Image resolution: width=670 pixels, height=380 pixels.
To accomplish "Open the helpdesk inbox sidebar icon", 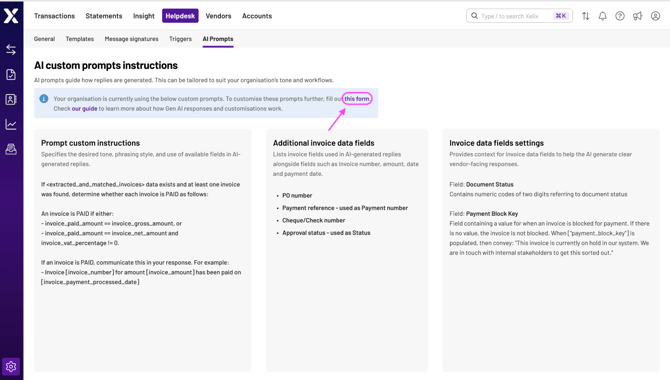I will [x=11, y=149].
